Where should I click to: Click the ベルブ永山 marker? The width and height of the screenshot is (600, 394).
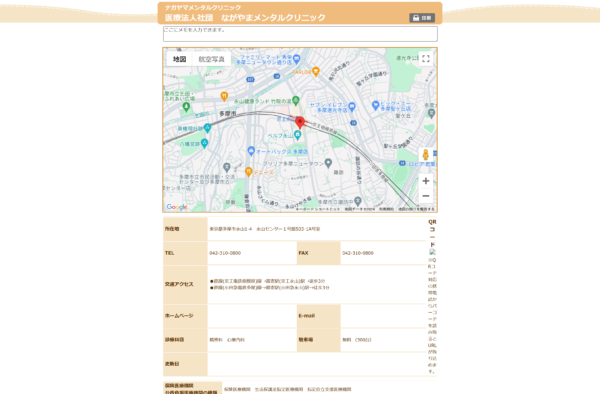[x=297, y=135]
